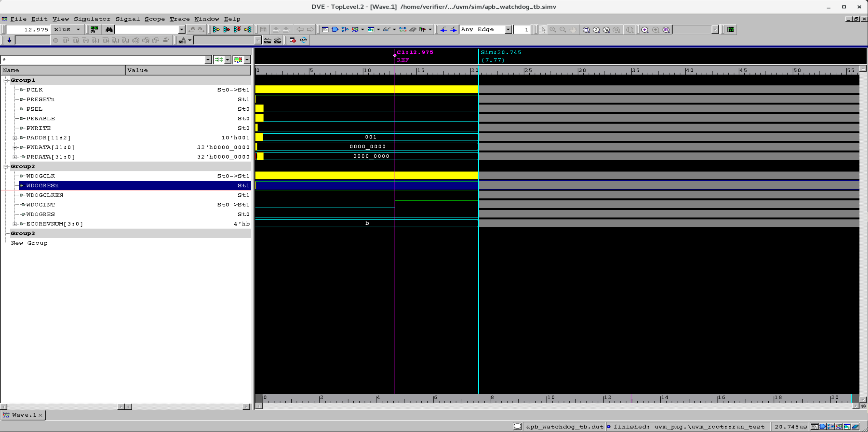Expand the ECOREVNUM[3:0] bus
868x432 pixels.
[14, 224]
